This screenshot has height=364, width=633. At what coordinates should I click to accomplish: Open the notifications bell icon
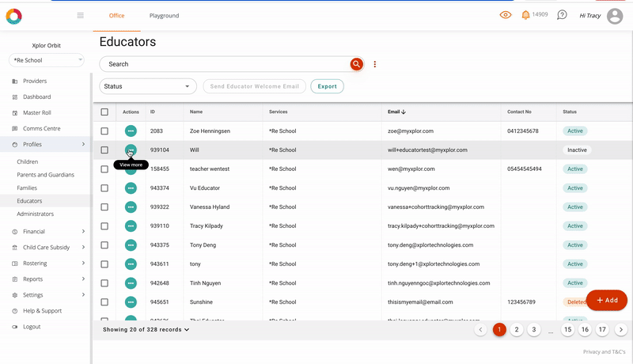coord(525,15)
